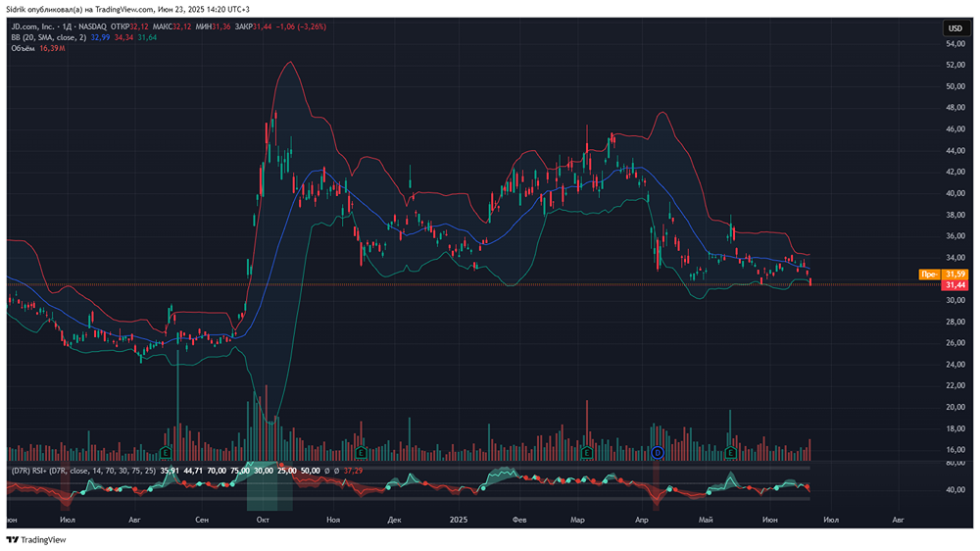Click the Окт label on the time axis
This screenshot has width=980, height=551.
(x=263, y=520)
